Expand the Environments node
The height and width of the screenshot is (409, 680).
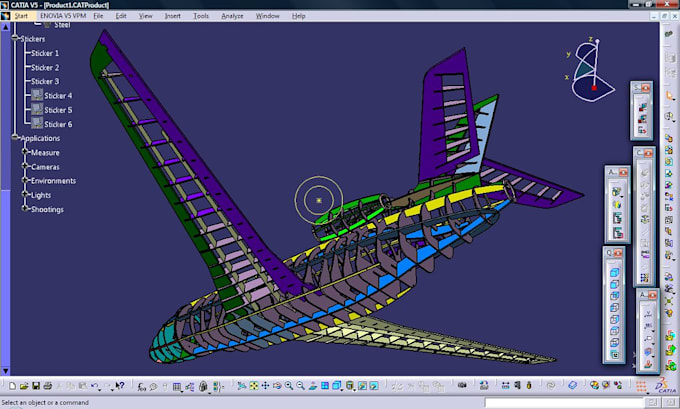[x=25, y=180]
